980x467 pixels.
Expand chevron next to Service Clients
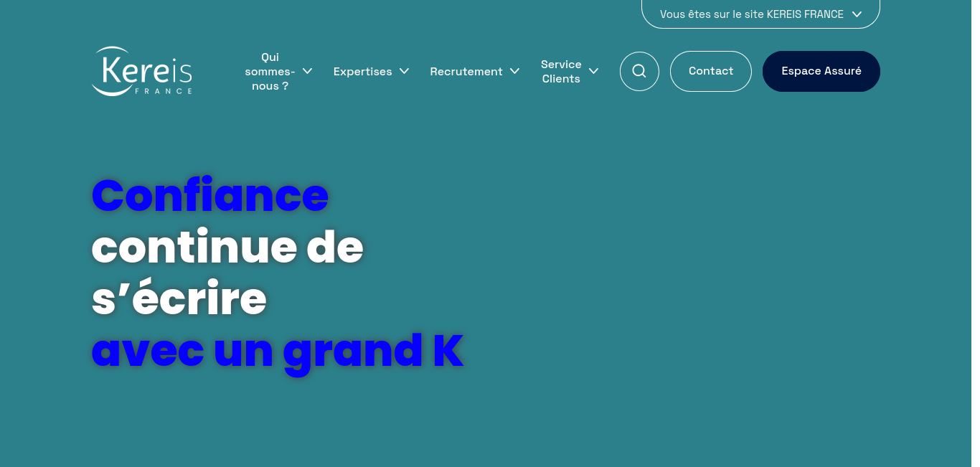pos(593,71)
